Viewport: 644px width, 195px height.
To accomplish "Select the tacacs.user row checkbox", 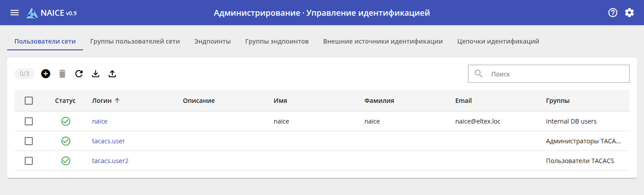I will (29, 141).
